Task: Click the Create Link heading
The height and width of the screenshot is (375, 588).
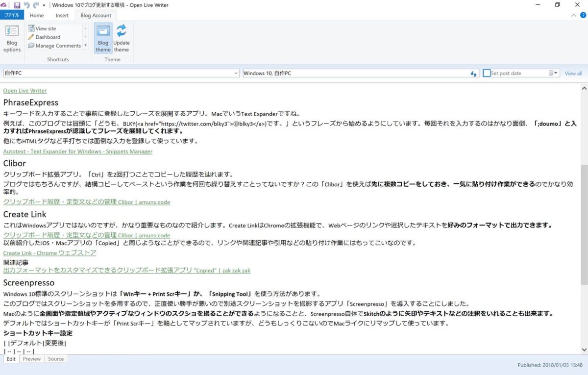Action: pos(24,214)
